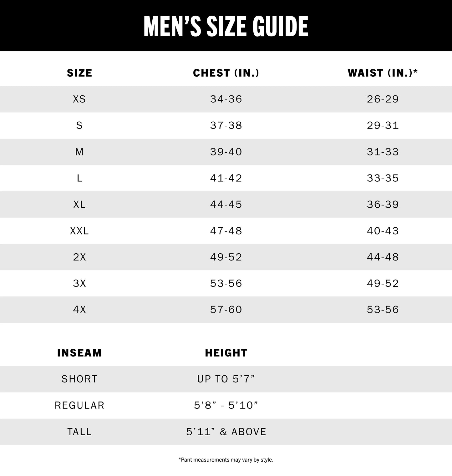Click waist value 33-35 for size L
Viewport: 452px width, 476px height.
pyautogui.click(x=383, y=178)
